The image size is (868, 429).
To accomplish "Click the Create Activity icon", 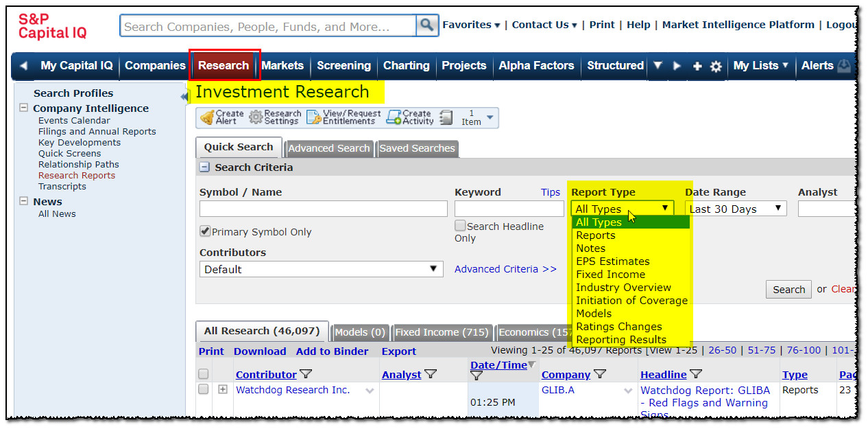I will pos(394,118).
